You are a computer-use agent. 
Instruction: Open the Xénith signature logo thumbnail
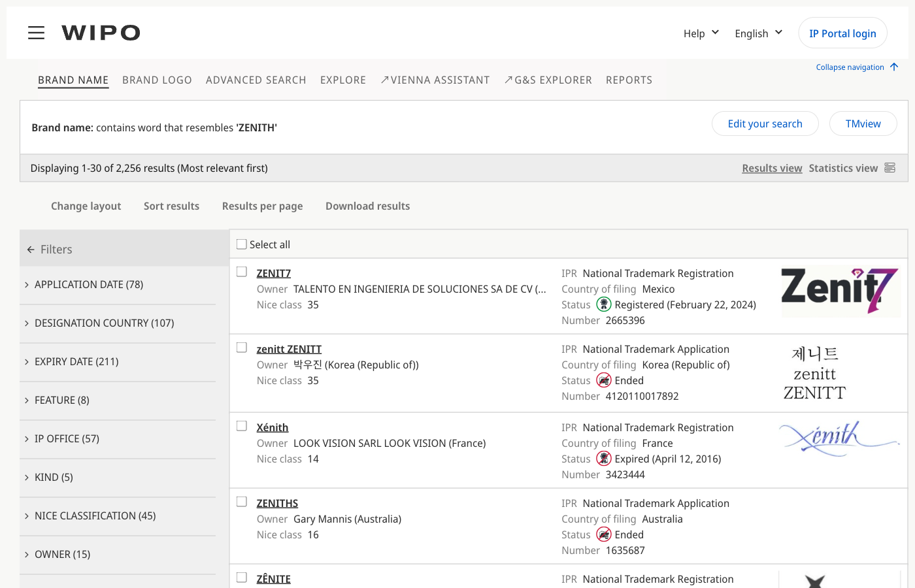[840, 439]
